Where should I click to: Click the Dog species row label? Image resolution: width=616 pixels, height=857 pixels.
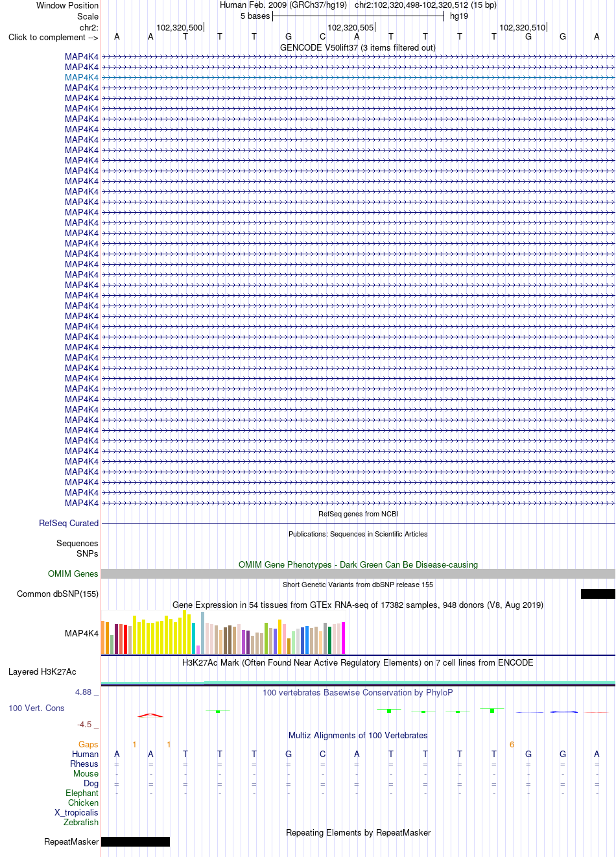point(91,783)
